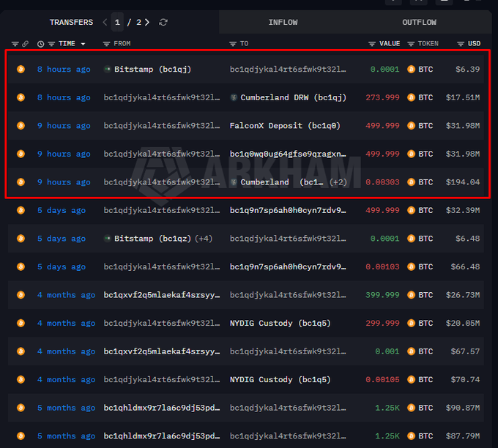Go to previous transfers page arrow
The image size is (498, 448).
pos(105,22)
